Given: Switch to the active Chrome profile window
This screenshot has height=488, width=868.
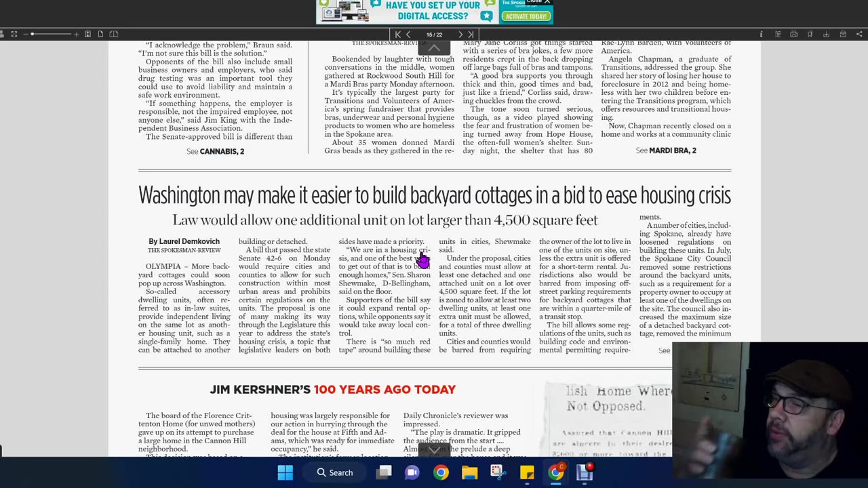Looking at the screenshot, I should [555, 472].
